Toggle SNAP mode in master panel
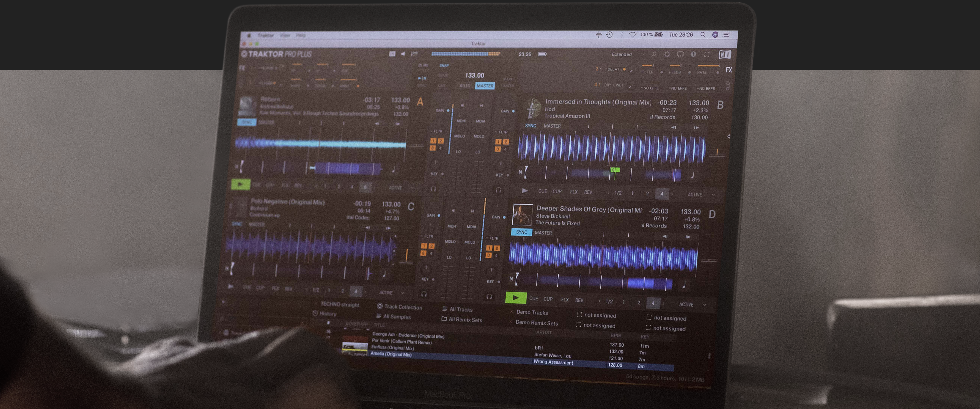The image size is (980, 409). pos(444,65)
